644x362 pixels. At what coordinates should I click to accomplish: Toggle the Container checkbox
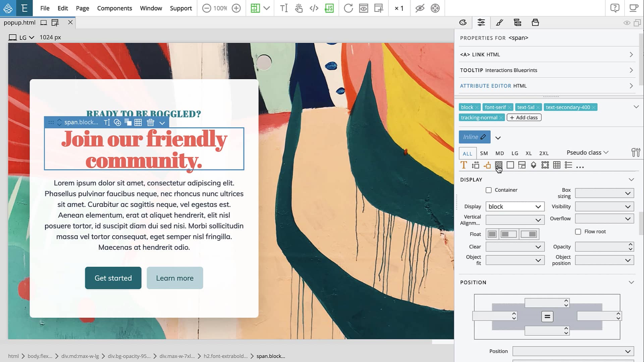489,190
